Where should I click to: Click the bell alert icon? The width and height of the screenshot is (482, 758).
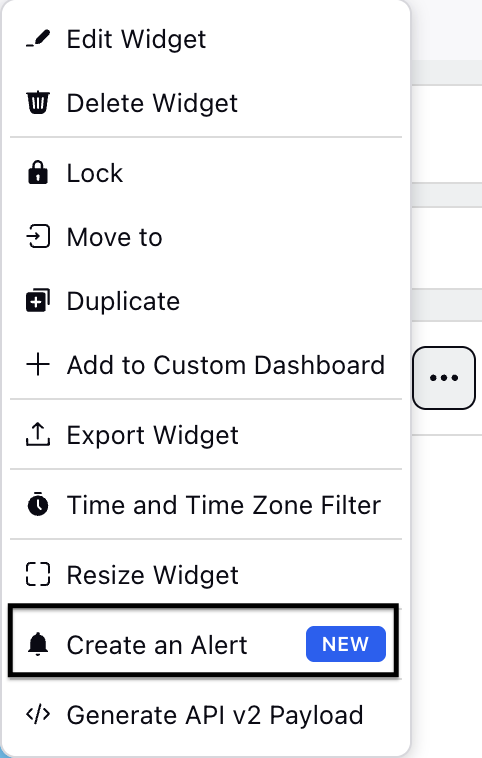(x=38, y=644)
